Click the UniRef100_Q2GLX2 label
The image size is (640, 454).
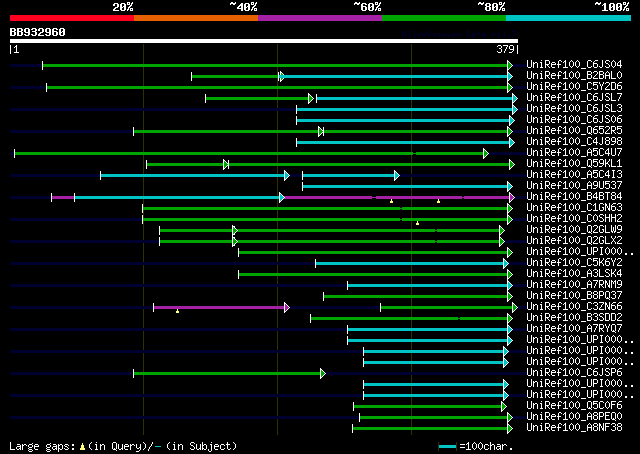[x=574, y=241]
